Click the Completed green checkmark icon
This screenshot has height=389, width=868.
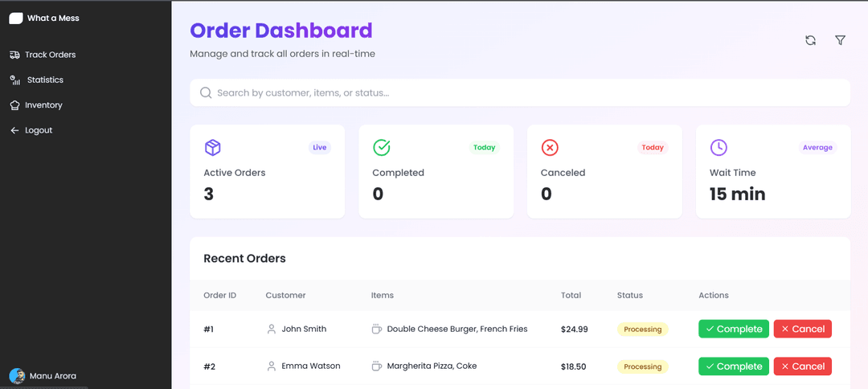coord(382,148)
